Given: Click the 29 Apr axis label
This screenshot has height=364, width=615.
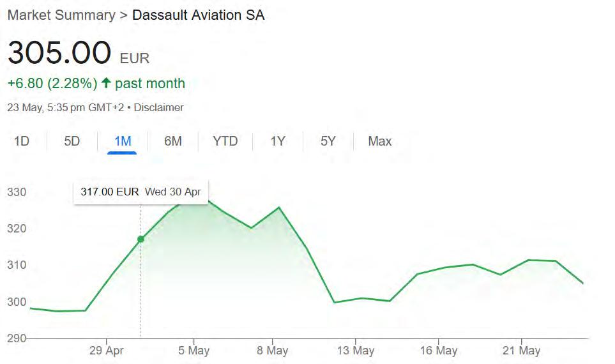Looking at the screenshot, I should [106, 351].
